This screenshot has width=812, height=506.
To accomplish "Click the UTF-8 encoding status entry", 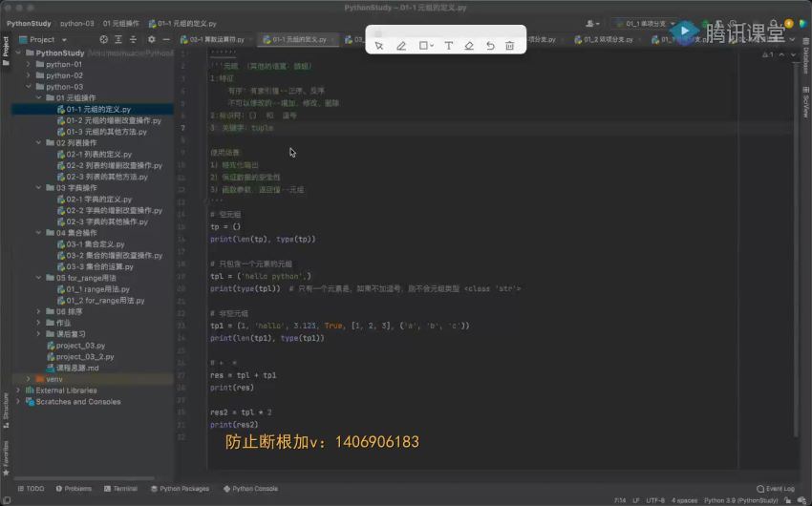I will click(655, 500).
